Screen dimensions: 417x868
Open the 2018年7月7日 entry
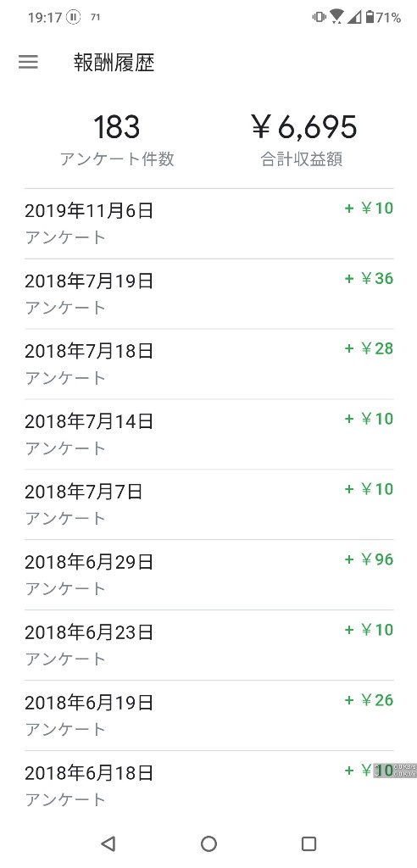[208, 505]
